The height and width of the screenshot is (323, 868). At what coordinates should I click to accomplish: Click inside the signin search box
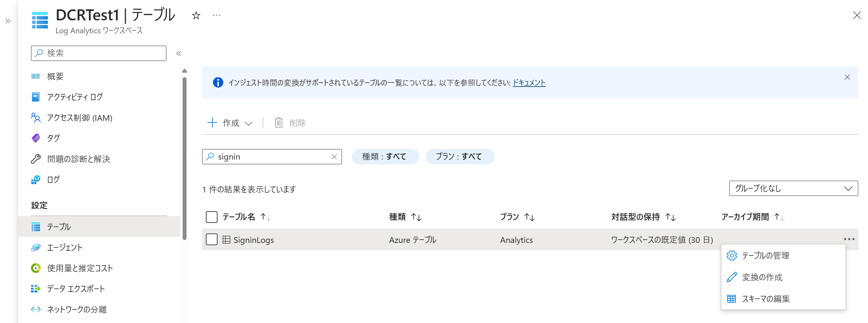click(x=269, y=156)
